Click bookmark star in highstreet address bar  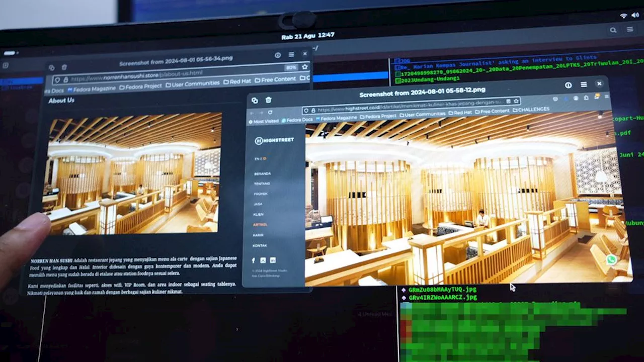point(516,101)
